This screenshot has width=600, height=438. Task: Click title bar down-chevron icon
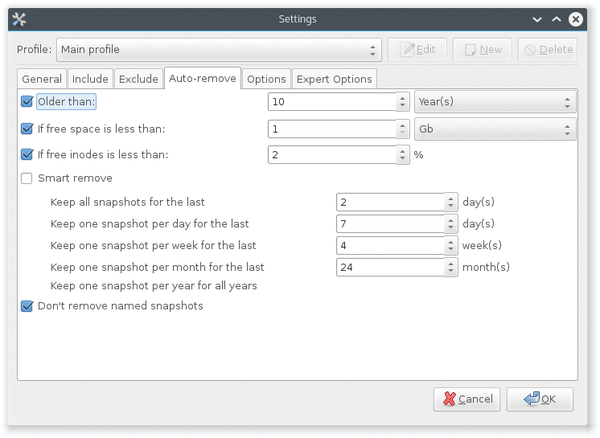537,19
